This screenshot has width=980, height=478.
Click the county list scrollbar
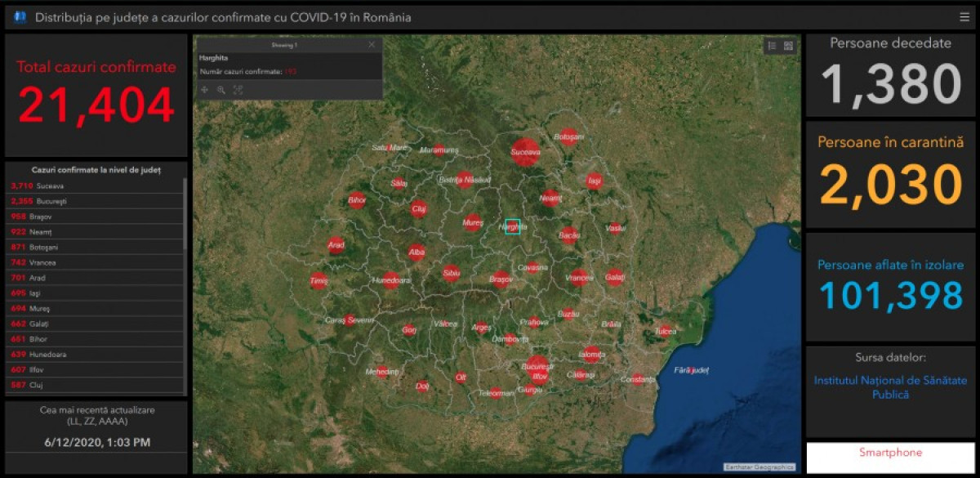185,214
